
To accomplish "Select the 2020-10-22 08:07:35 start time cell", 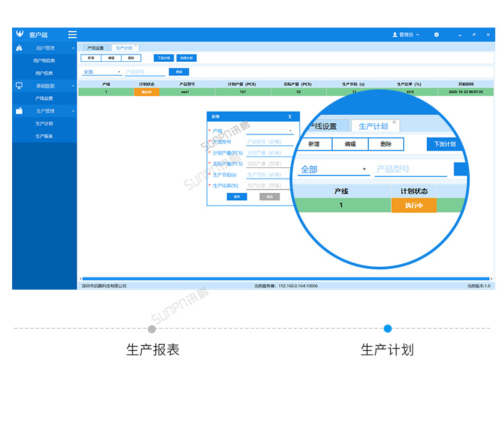I will (x=466, y=92).
